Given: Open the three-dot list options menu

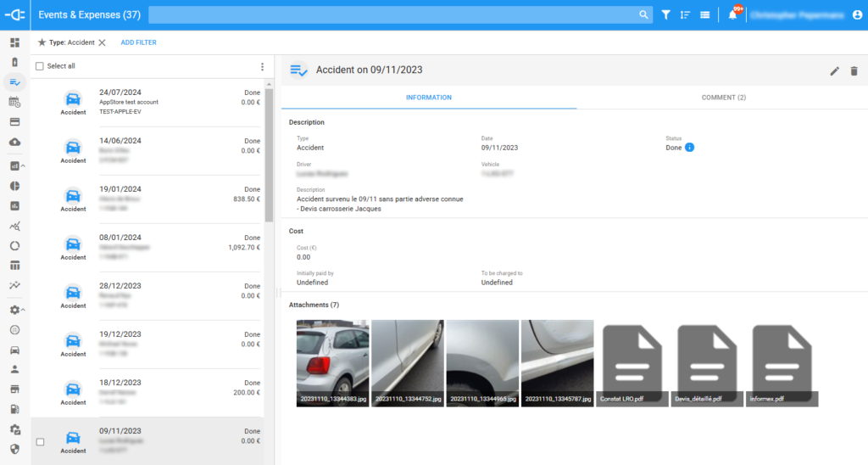Looking at the screenshot, I should point(261,66).
